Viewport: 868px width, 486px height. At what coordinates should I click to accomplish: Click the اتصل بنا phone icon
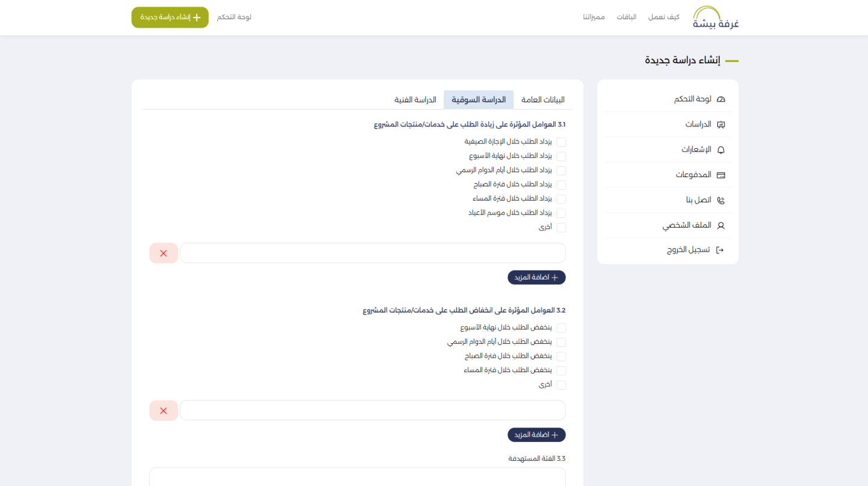coord(720,201)
